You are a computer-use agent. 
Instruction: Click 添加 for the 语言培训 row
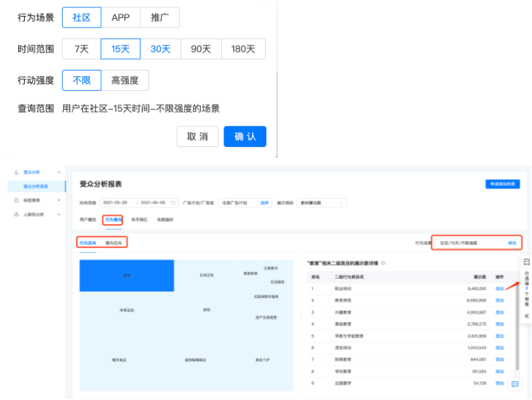coord(499,348)
